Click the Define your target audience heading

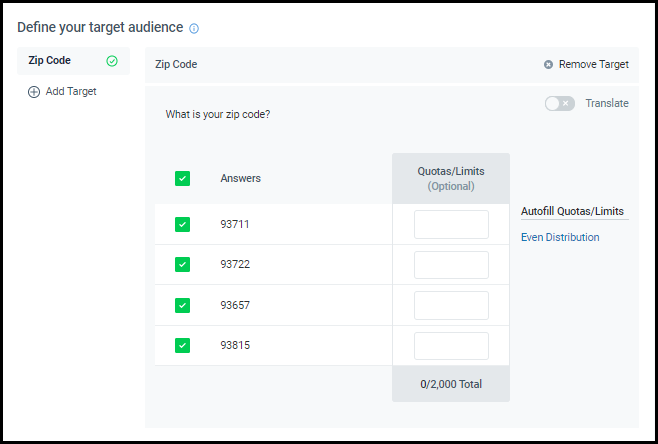[100, 28]
